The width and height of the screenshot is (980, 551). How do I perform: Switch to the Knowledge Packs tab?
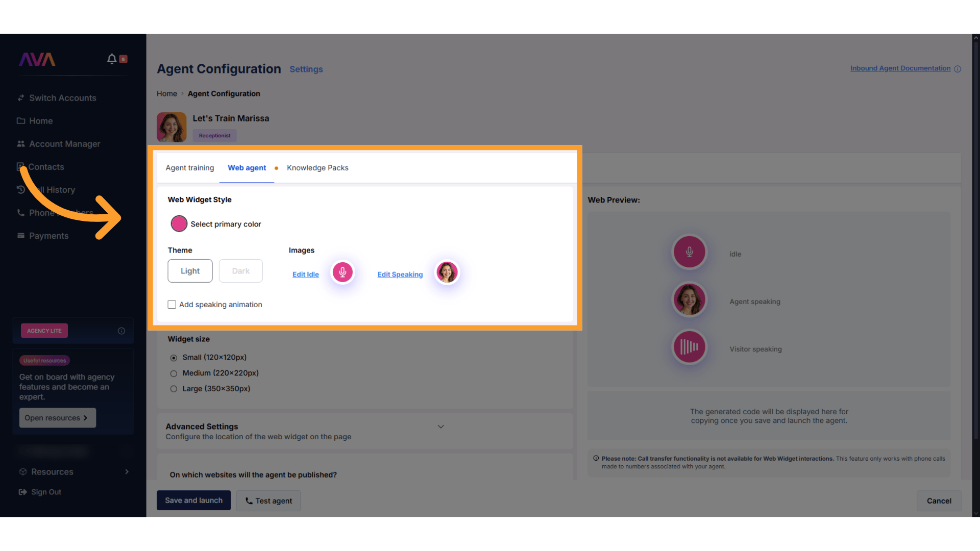(x=317, y=168)
